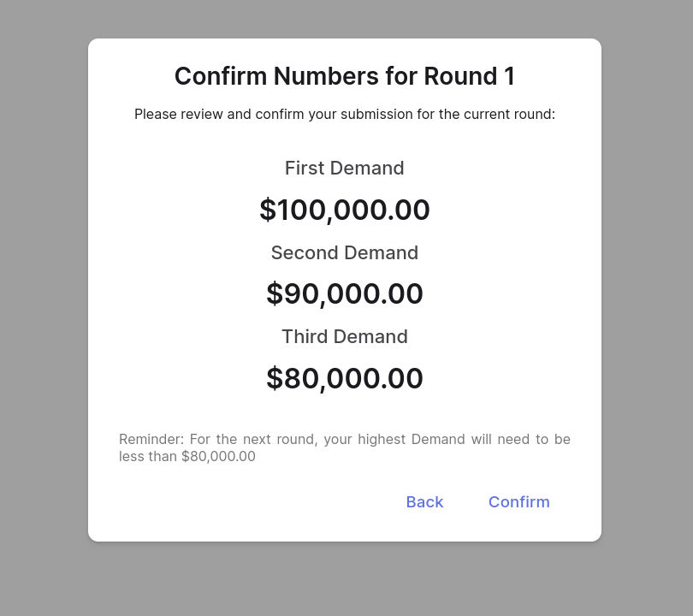
Task: Go Back from the confirmation dialog
Action: pyautogui.click(x=424, y=502)
